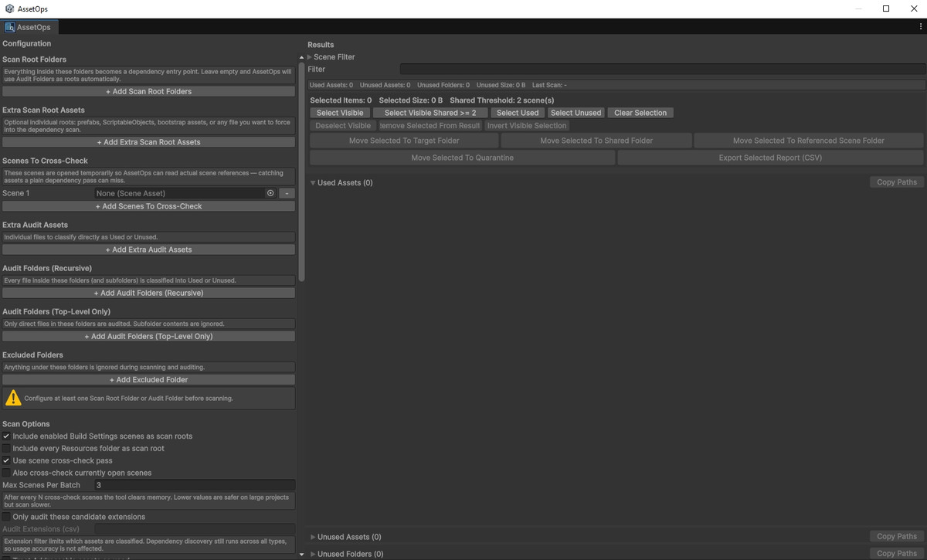Click 'Used Assets: 0' in status bar

(331, 85)
